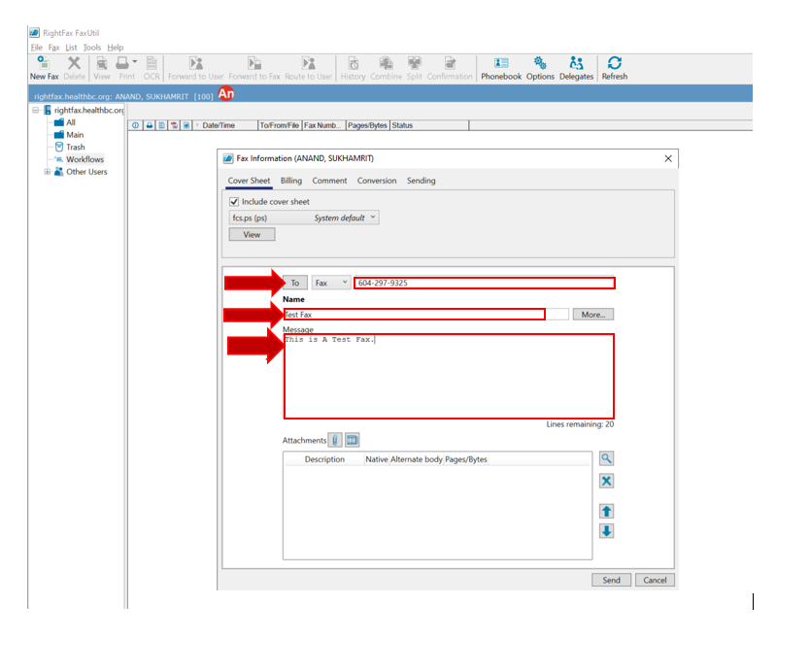810x672 pixels.
Task: Switch to the Billing tab
Action: coord(290,181)
